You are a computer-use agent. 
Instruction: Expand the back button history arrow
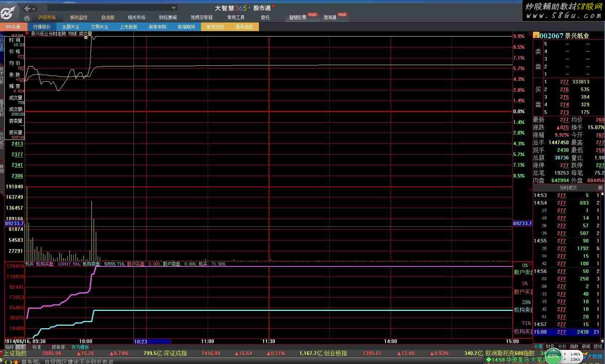click(34, 9)
